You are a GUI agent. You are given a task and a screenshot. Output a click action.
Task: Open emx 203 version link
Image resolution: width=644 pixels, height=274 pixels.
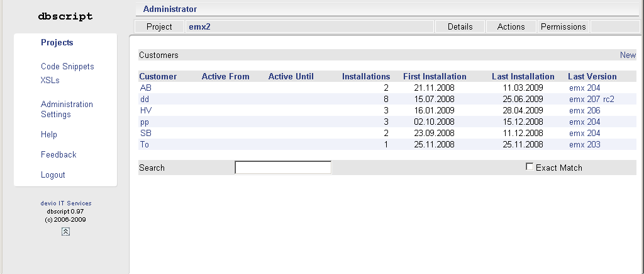coord(584,145)
